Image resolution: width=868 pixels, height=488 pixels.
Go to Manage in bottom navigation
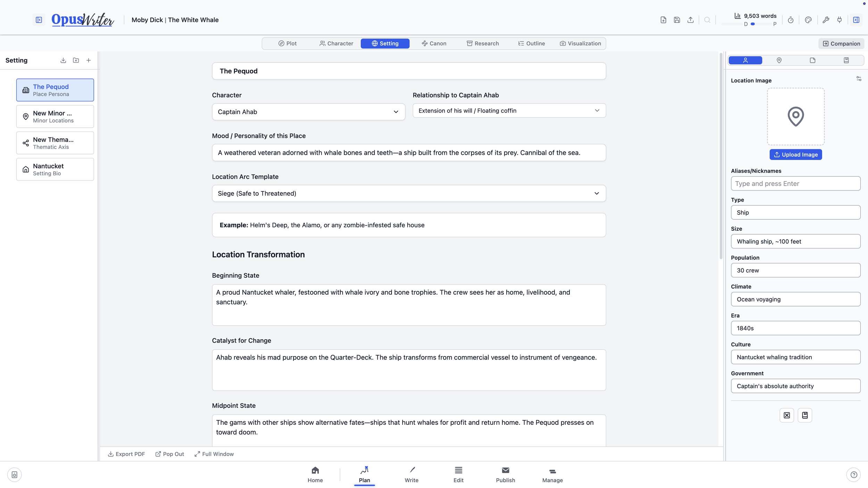coord(552,474)
